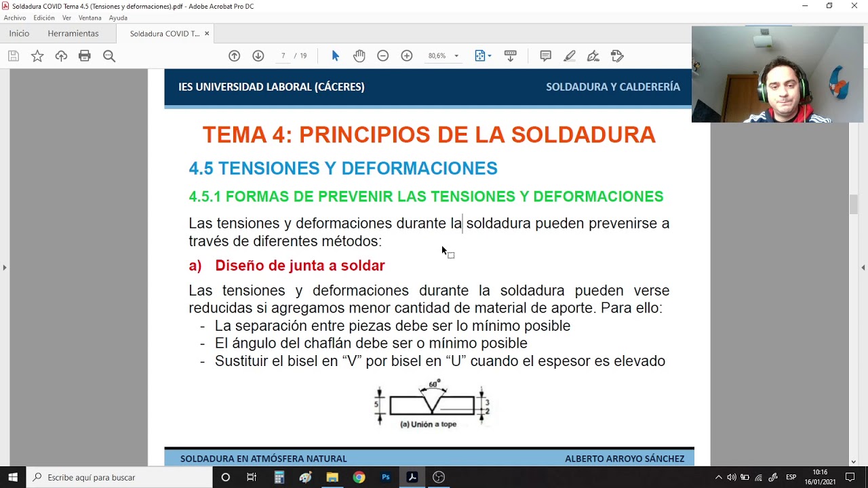Activate the Hand pan tool
Image resolution: width=868 pixels, height=488 pixels.
[359, 56]
